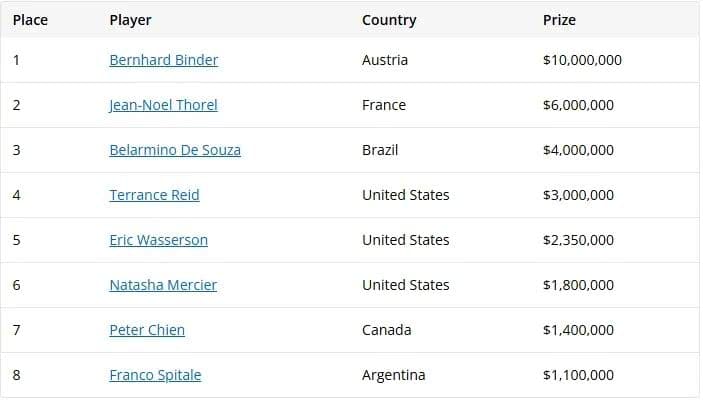
Task: Click the Jean-Noel Thorel link
Action: (163, 105)
